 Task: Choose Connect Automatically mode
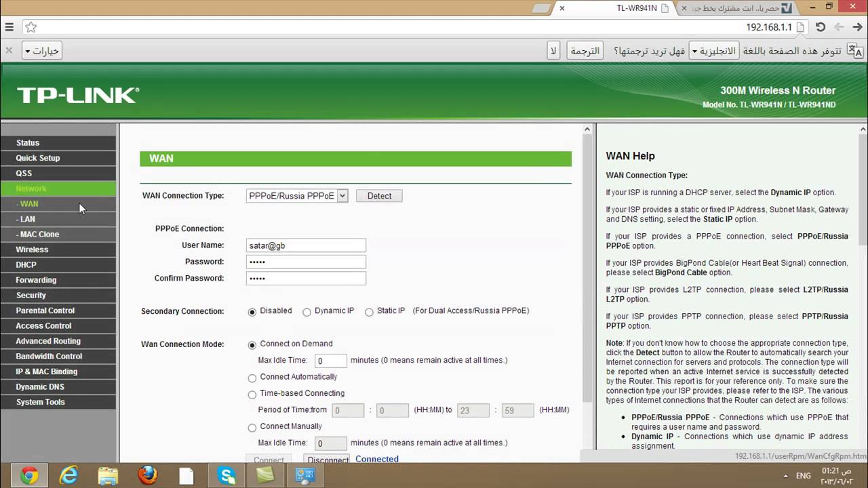click(x=252, y=378)
